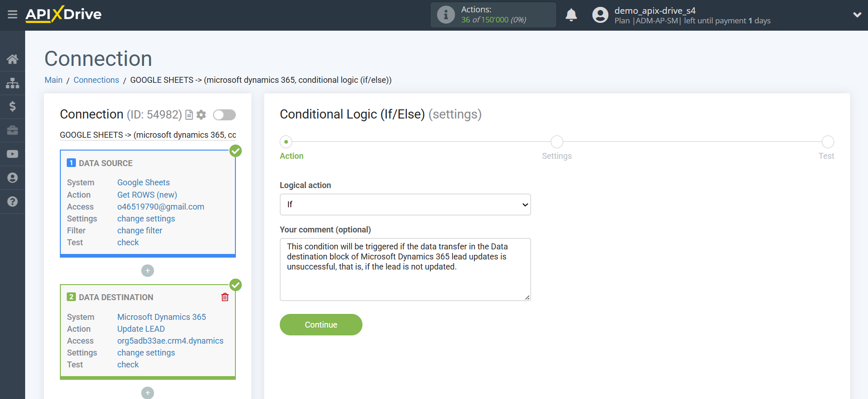Open the o46519790@gmail.com access link

click(x=161, y=207)
